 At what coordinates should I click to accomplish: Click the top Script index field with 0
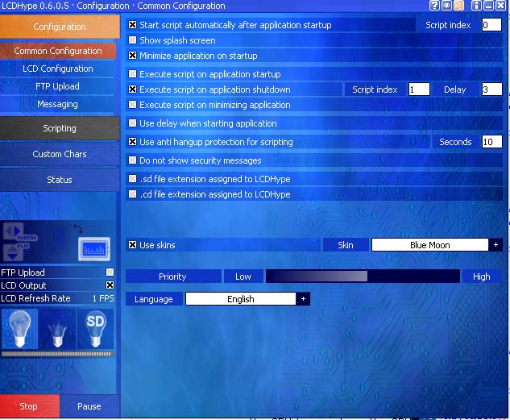tap(491, 25)
